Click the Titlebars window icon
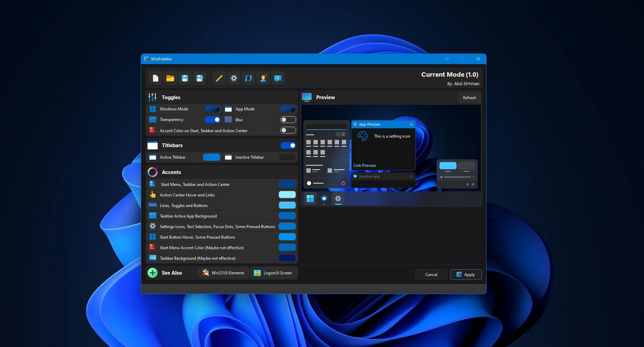Screen dimensions: 644x347 [152, 145]
